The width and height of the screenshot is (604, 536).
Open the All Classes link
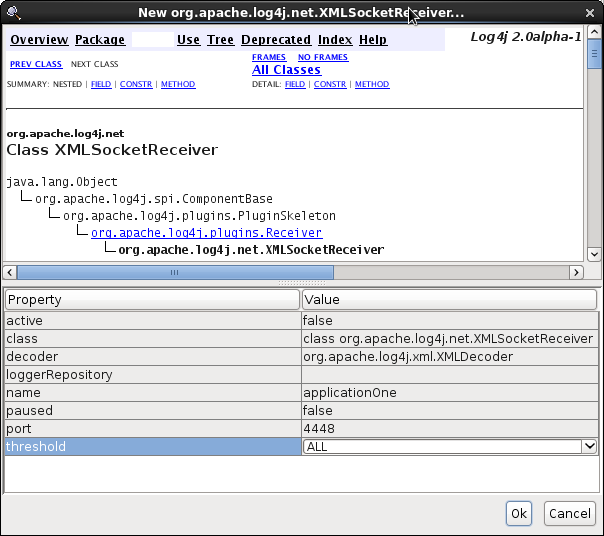click(286, 70)
